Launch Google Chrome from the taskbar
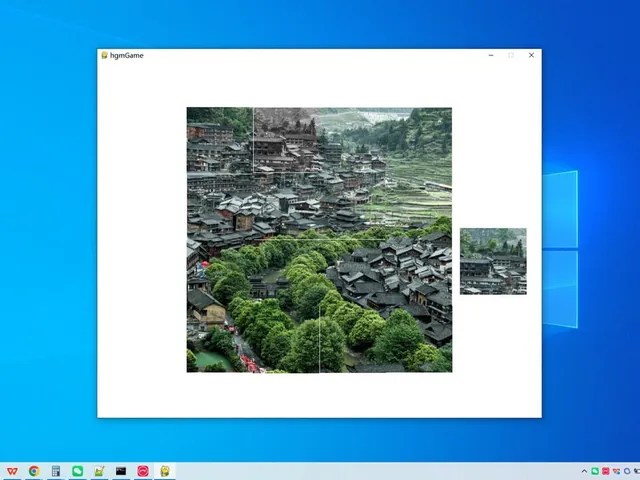 click(34, 471)
